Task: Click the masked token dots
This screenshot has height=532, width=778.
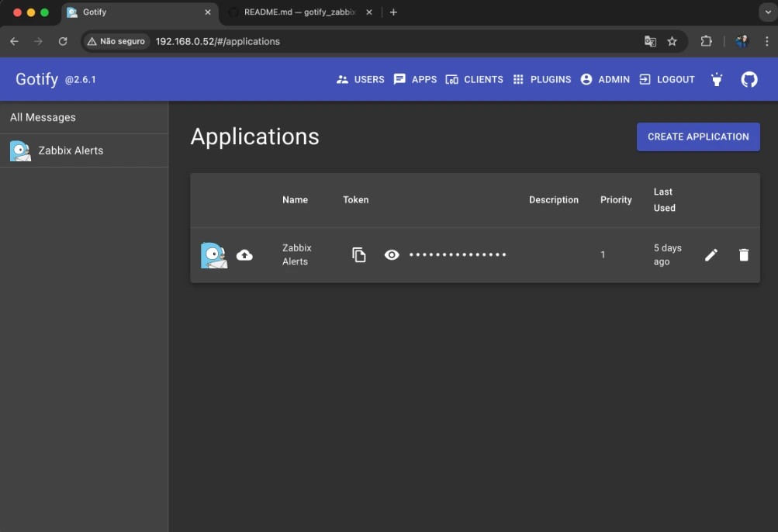Action: (x=458, y=254)
